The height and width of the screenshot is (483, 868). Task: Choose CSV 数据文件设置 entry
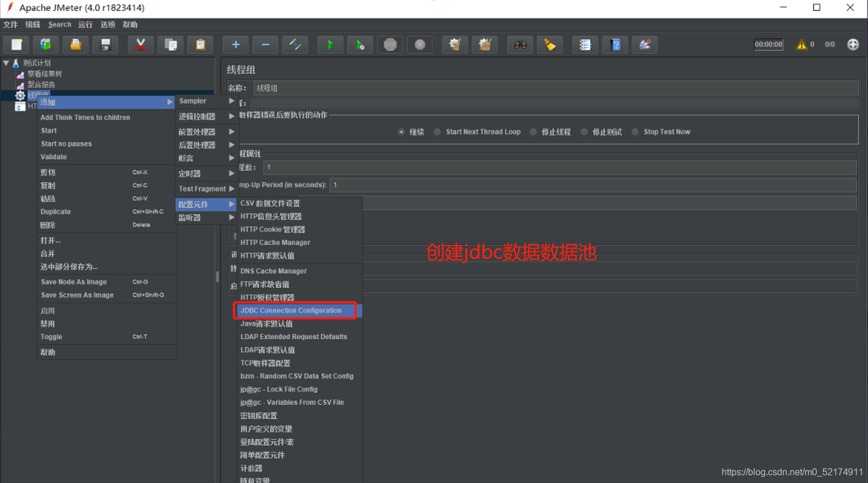pyautogui.click(x=299, y=203)
